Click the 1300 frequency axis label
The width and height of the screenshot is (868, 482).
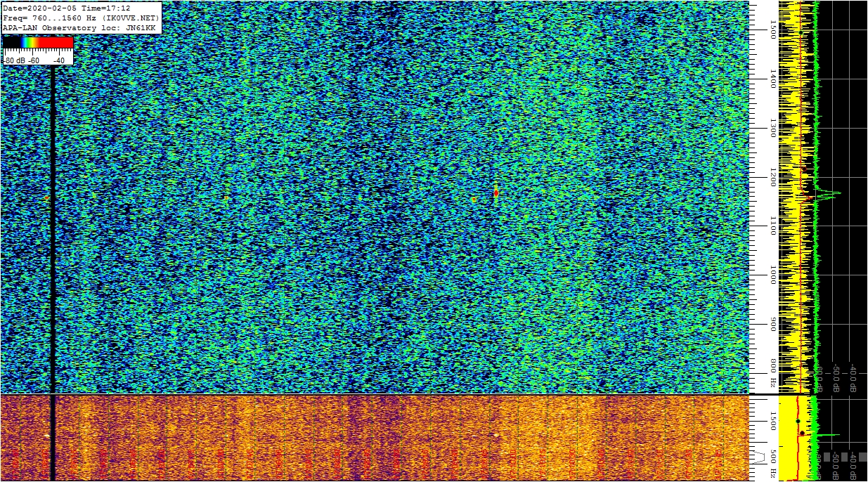[x=773, y=128]
